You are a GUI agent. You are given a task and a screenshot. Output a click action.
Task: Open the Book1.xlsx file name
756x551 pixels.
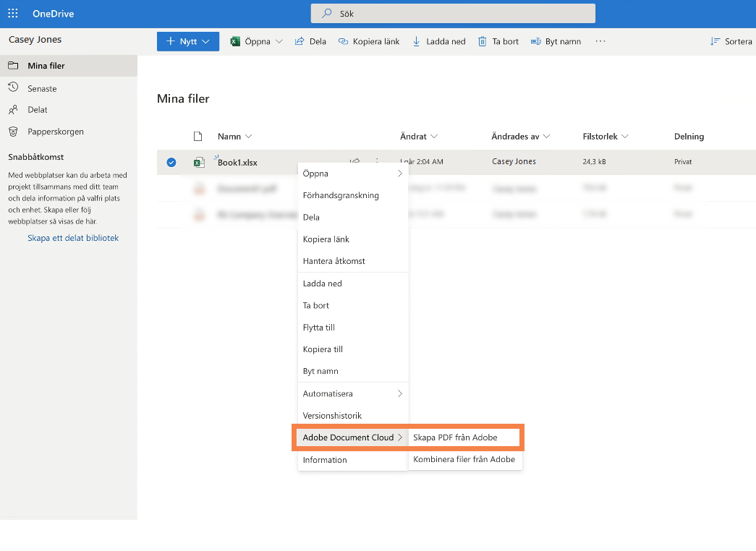click(x=237, y=163)
